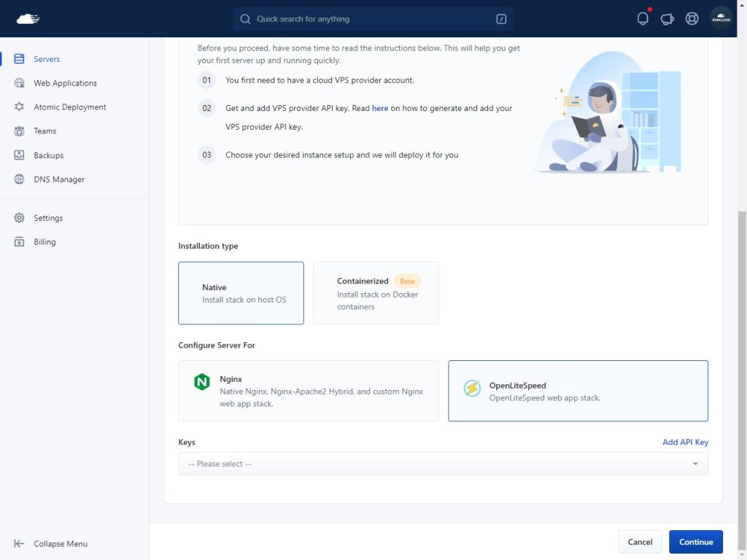Image resolution: width=747 pixels, height=560 pixels.
Task: Click the DNS Manager globe icon
Action: click(x=20, y=179)
